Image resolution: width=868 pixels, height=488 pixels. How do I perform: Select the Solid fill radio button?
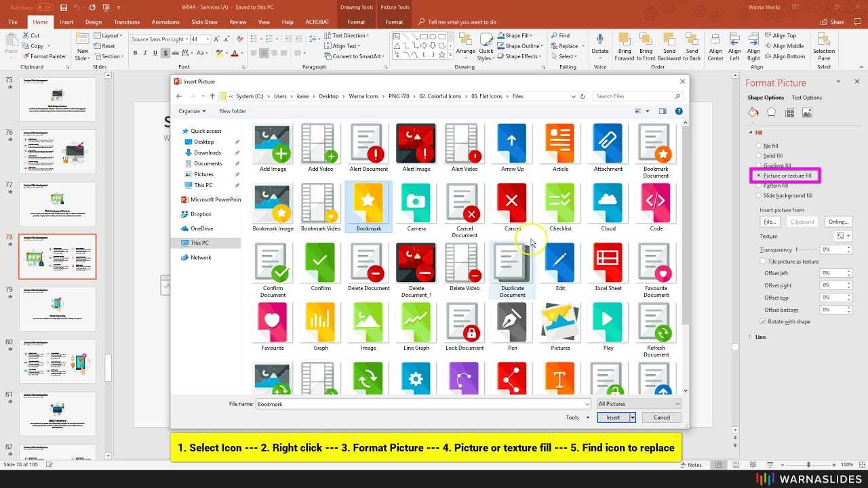[759, 156]
